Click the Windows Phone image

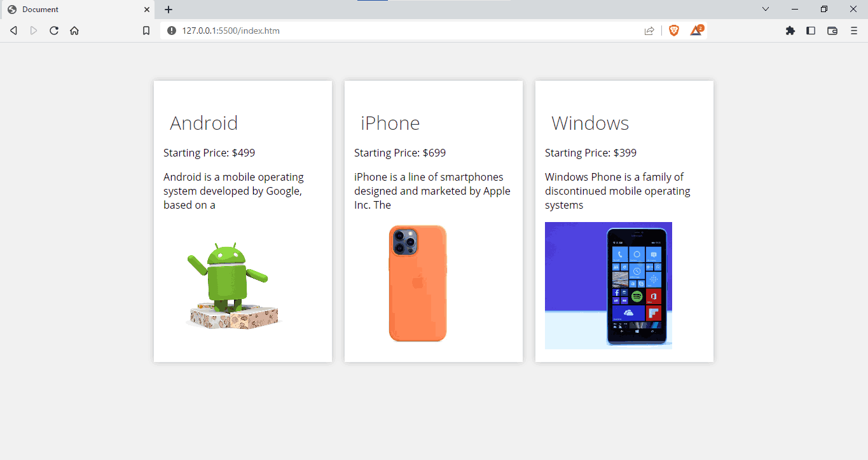pyautogui.click(x=608, y=285)
